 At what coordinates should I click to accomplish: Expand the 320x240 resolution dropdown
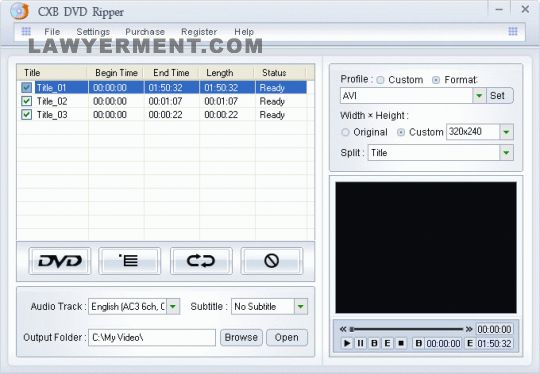point(506,132)
